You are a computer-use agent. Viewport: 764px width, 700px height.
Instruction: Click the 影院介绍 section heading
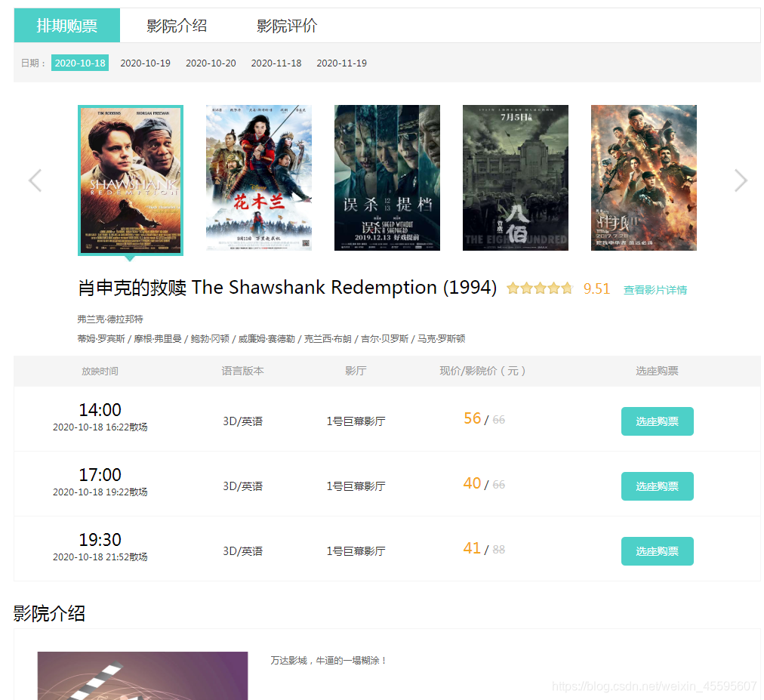49,613
